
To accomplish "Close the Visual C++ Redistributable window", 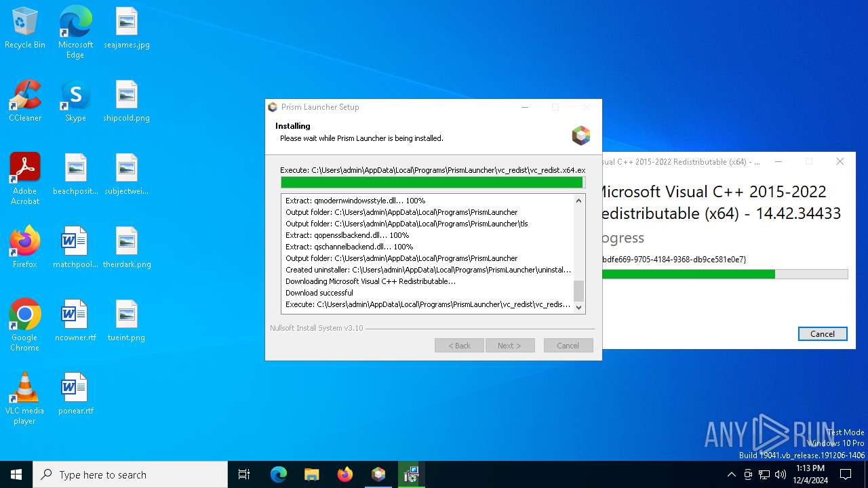I will (x=840, y=161).
